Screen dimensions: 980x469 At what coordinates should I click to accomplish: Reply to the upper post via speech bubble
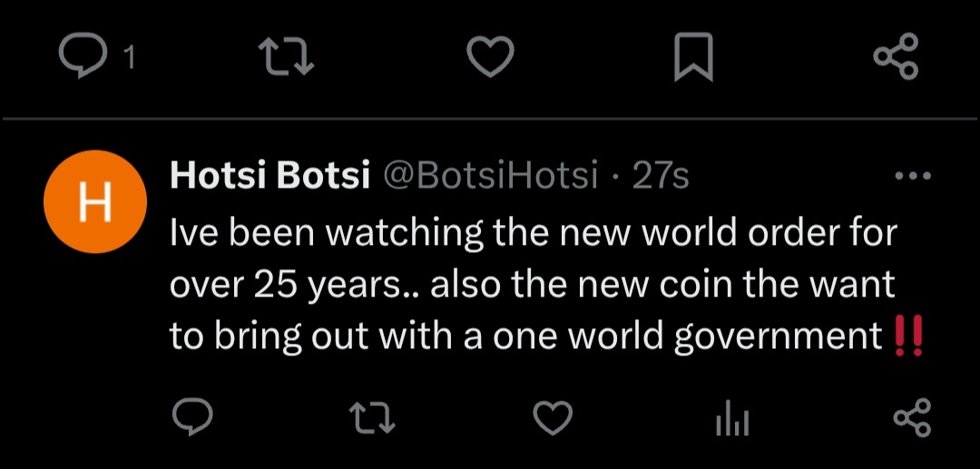[x=83, y=57]
